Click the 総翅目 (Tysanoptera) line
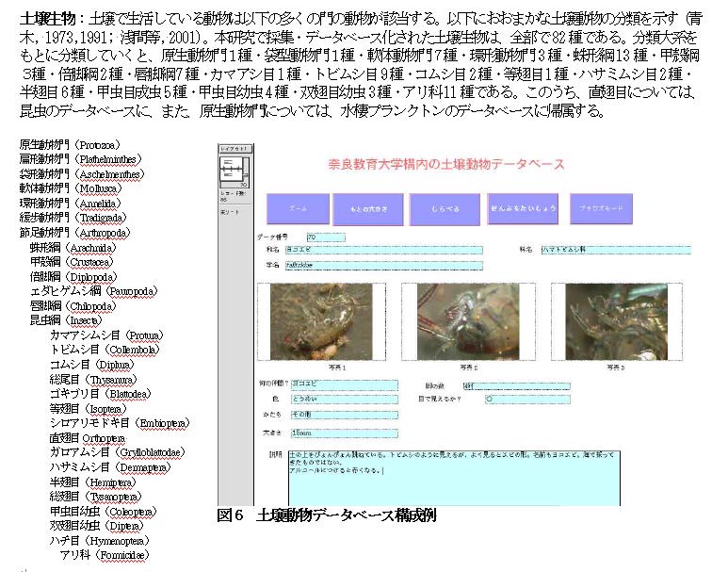Viewport: 728px width, 572px height. click(x=96, y=497)
